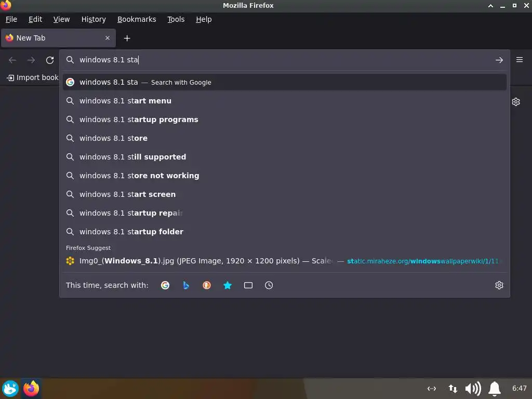
Task: Open the View menu
Action: (61, 19)
